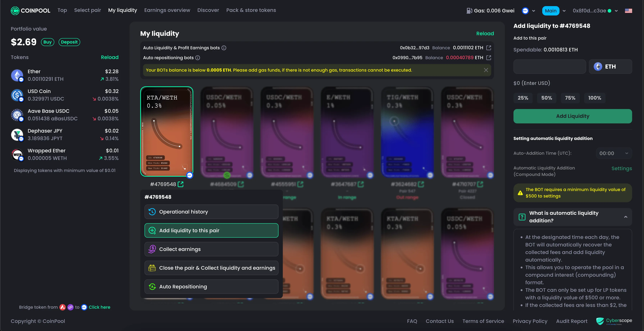The width and height of the screenshot is (644, 331).
Task: Dismiss the BOTs balance warning banner
Action: click(x=486, y=70)
